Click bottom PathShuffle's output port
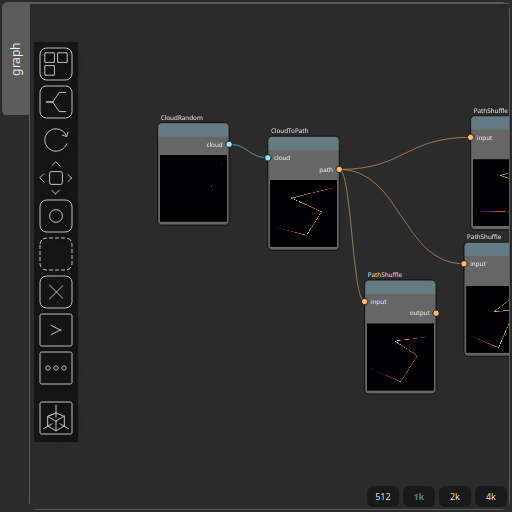This screenshot has height=512, width=512. click(436, 313)
